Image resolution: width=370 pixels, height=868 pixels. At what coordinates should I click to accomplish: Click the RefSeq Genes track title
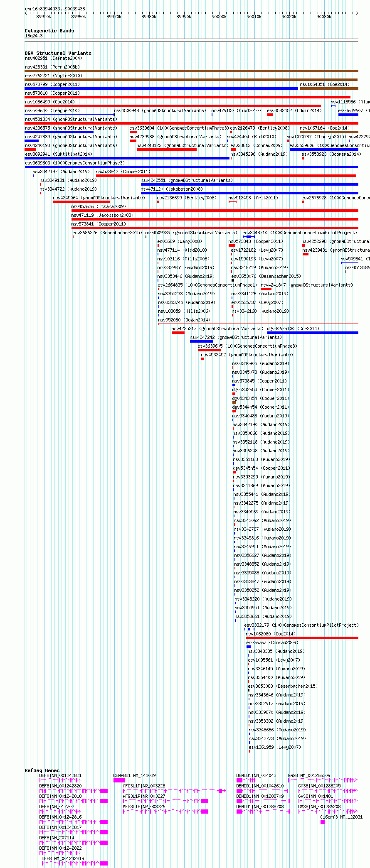pos(42,770)
